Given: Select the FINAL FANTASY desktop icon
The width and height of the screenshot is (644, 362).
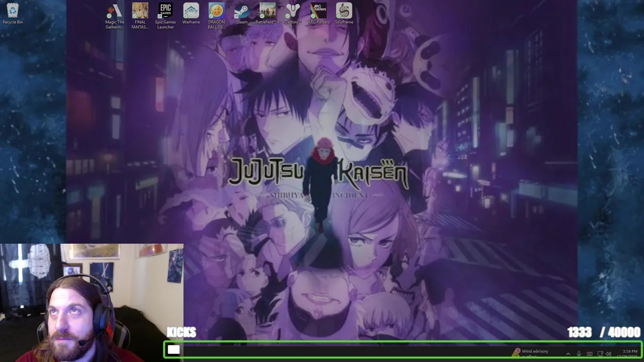Looking at the screenshot, I should [x=140, y=16].
